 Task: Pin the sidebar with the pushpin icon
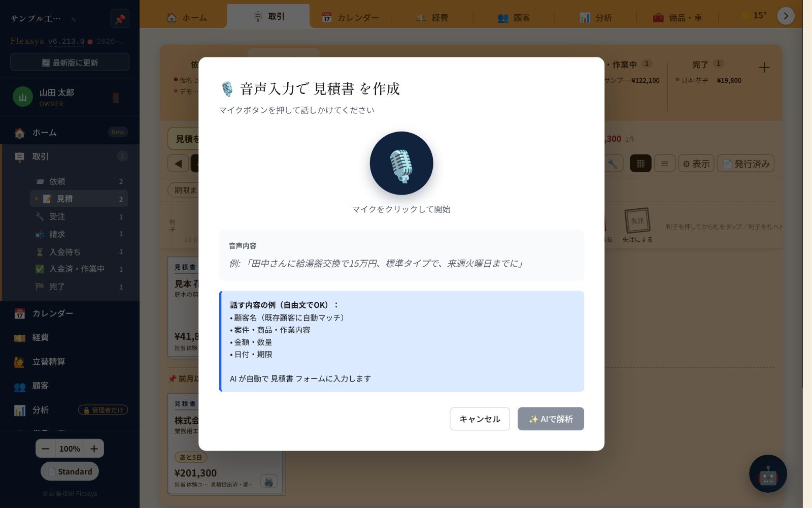tap(120, 19)
